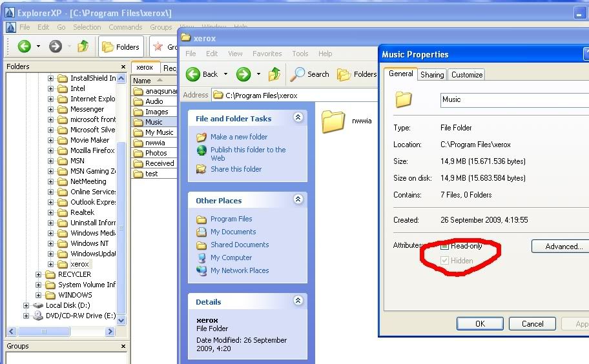This screenshot has height=364, width=589.
Task: Open Search in the xerox window toolbar
Action: (310, 74)
